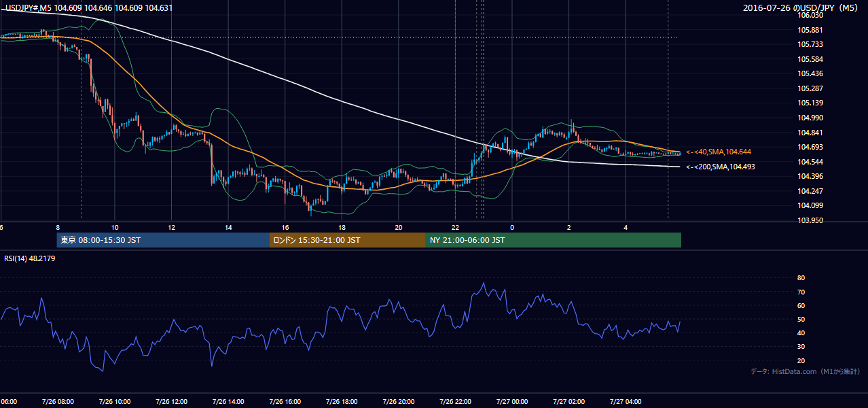
Task: Click the RSI 20 level label
Action: (x=801, y=360)
